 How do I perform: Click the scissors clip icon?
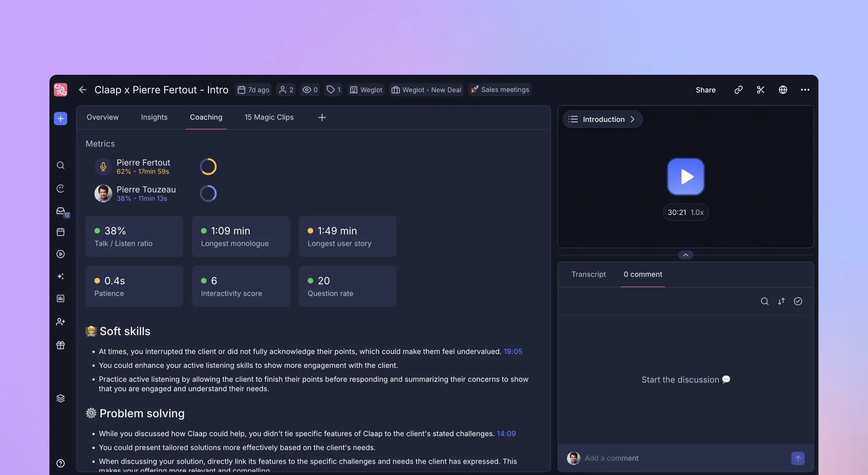pos(760,90)
